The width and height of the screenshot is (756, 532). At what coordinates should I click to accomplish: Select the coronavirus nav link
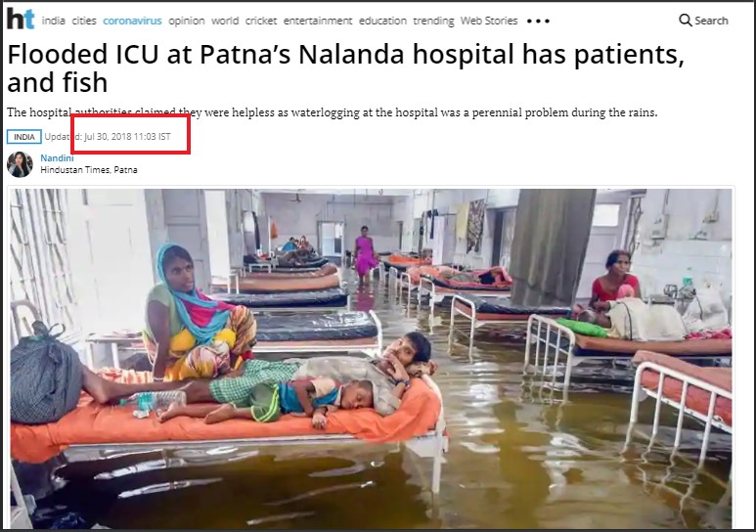click(132, 21)
